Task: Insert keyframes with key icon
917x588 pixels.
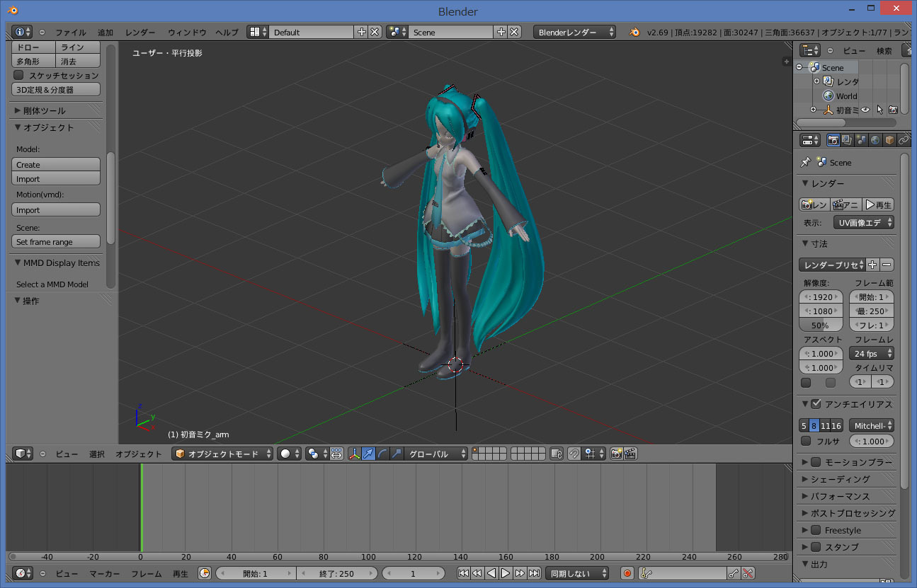Action: 734,573
